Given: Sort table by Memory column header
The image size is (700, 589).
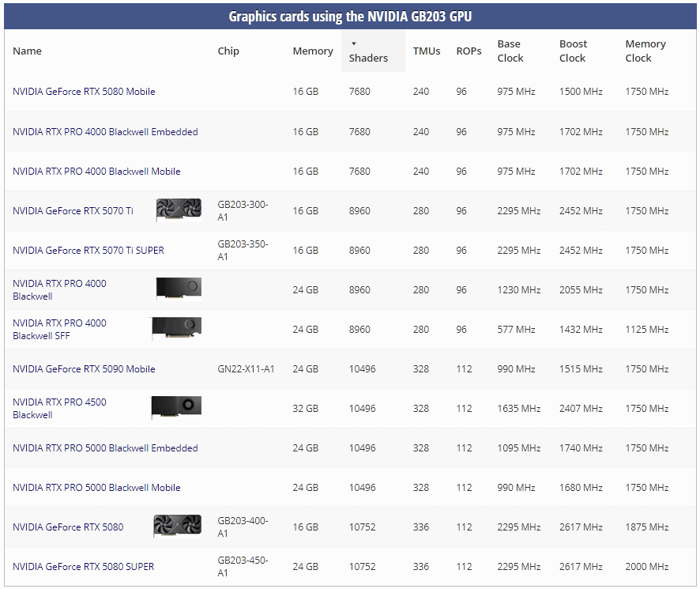Looking at the screenshot, I should (x=313, y=51).
